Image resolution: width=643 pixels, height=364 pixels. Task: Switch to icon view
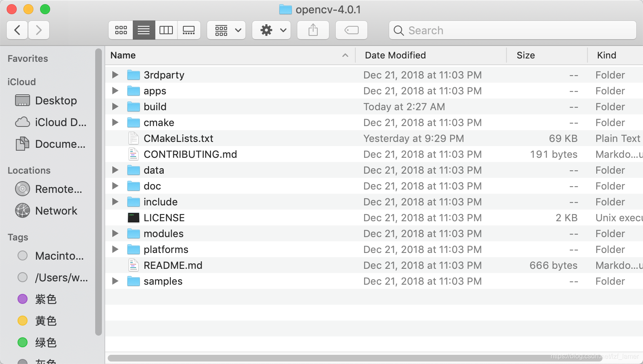click(x=121, y=30)
